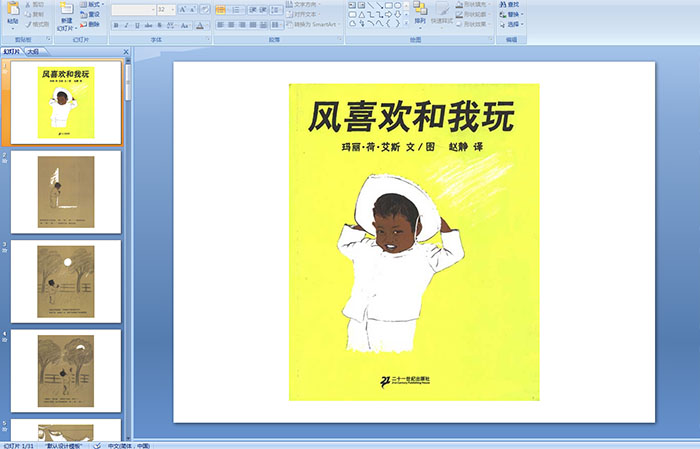
Task: Select the Oval shape in shapes gallery
Action: [x=397, y=5]
